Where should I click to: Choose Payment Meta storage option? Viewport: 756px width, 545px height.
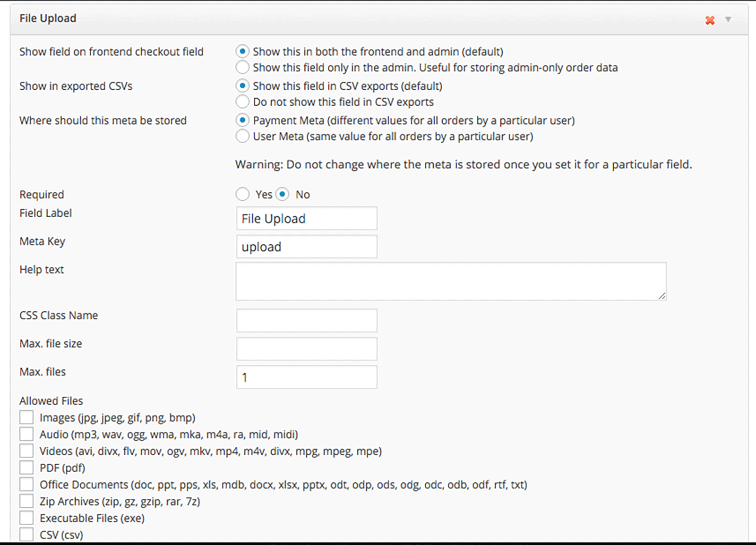coord(242,120)
